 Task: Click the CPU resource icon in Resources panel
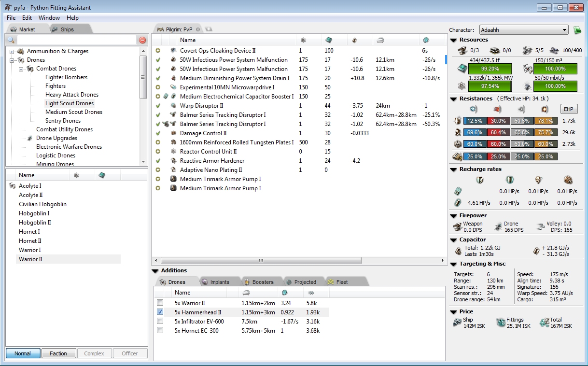(x=463, y=69)
